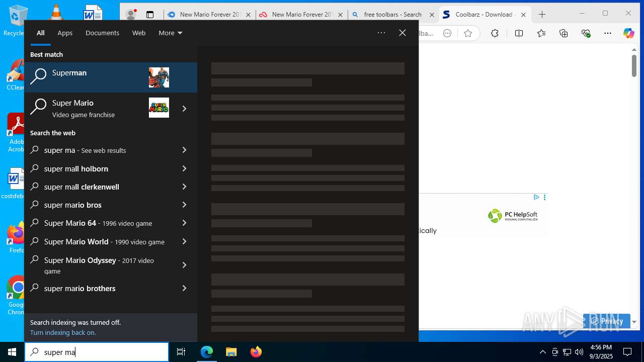The height and width of the screenshot is (362, 644).
Task: Toggle Edge split screen view
Action: pos(519,33)
